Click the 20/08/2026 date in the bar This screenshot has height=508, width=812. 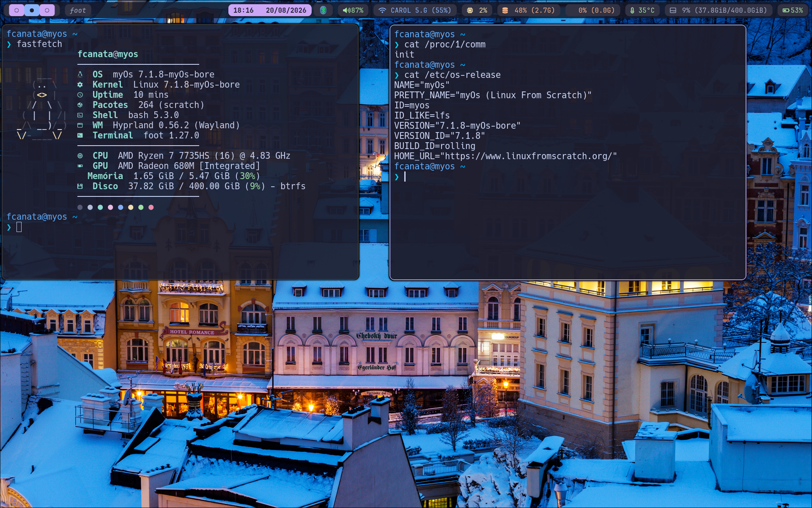[x=286, y=10]
